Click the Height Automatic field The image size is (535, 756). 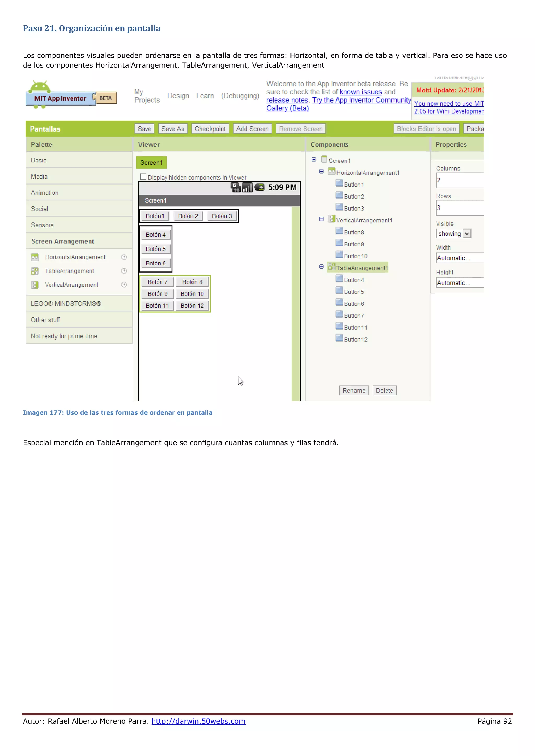[460, 282]
